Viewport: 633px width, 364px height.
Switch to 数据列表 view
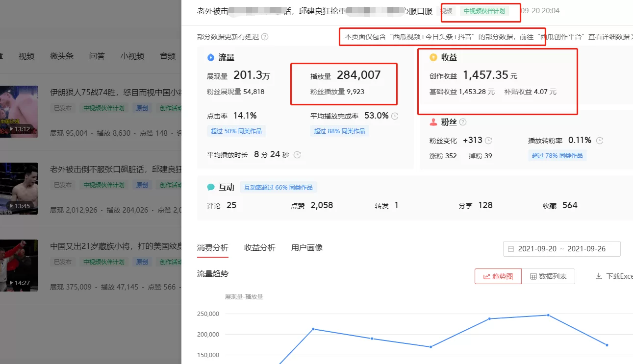pos(549,276)
